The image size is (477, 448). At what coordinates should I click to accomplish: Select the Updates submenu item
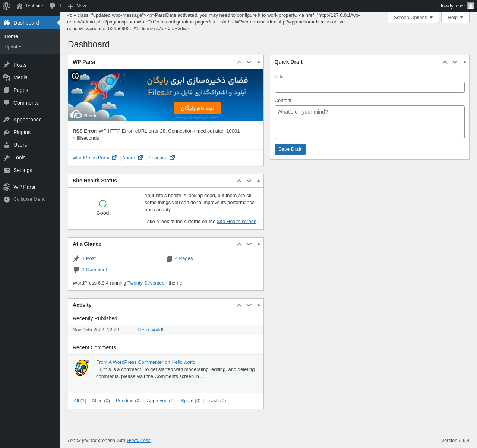pos(13,47)
